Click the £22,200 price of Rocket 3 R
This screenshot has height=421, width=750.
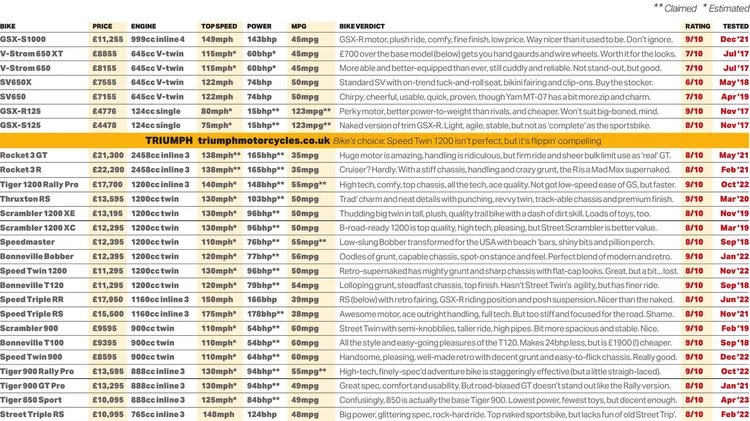[108, 170]
